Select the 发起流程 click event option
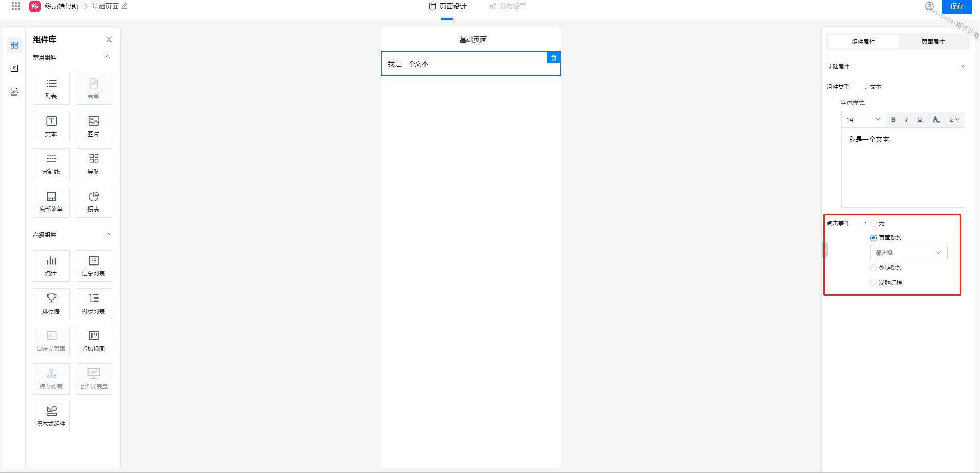Image resolution: width=980 pixels, height=474 pixels. pos(873,282)
